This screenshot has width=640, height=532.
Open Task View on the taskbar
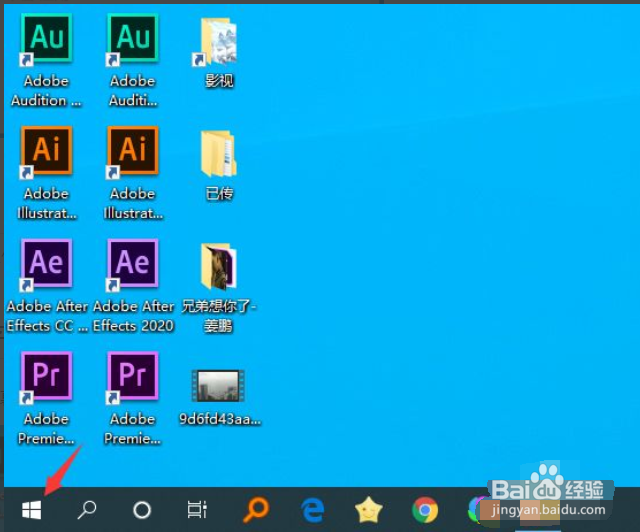pyautogui.click(x=197, y=510)
